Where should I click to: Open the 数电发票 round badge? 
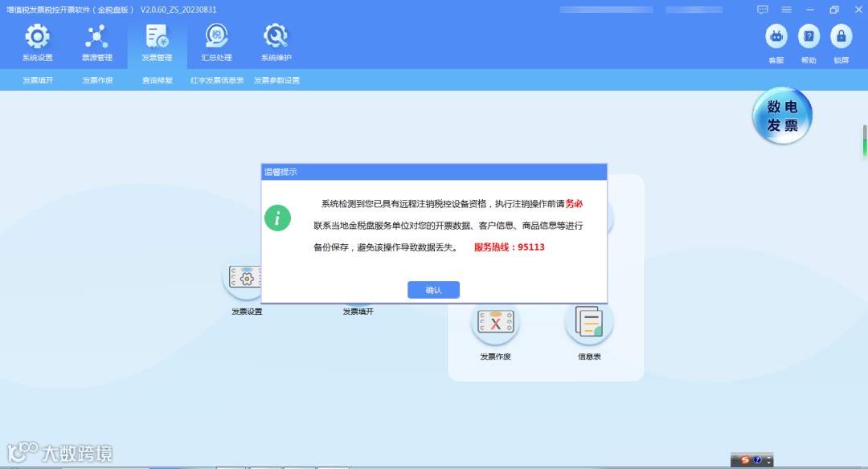click(782, 116)
